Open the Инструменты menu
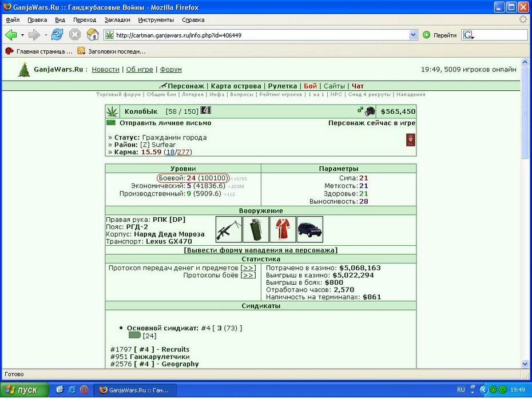The width and height of the screenshot is (532, 399). (156, 19)
